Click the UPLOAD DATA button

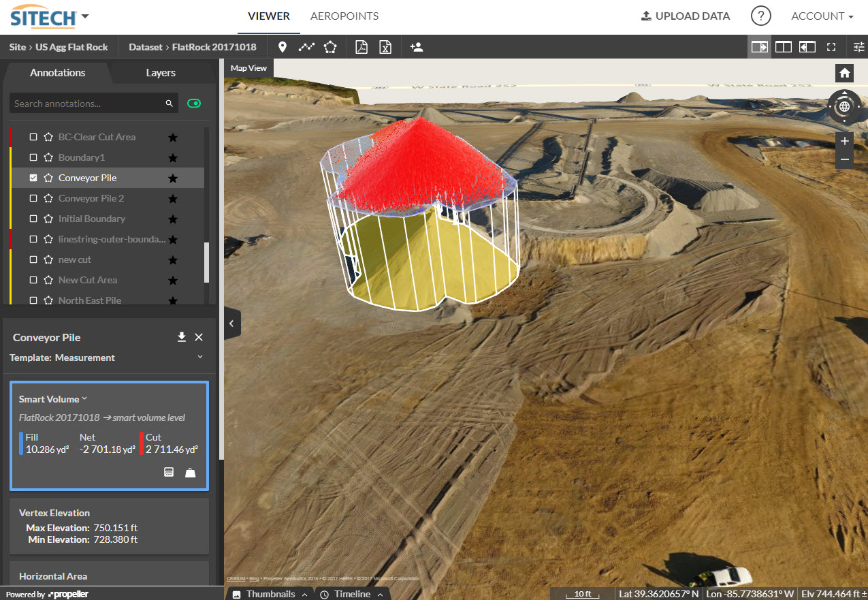point(686,16)
